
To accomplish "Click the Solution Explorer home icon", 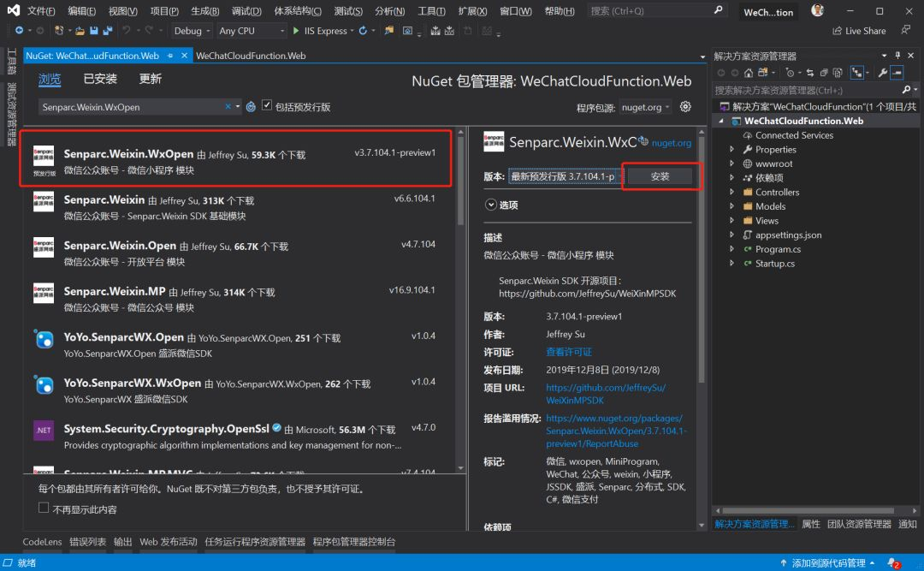I will (x=749, y=73).
